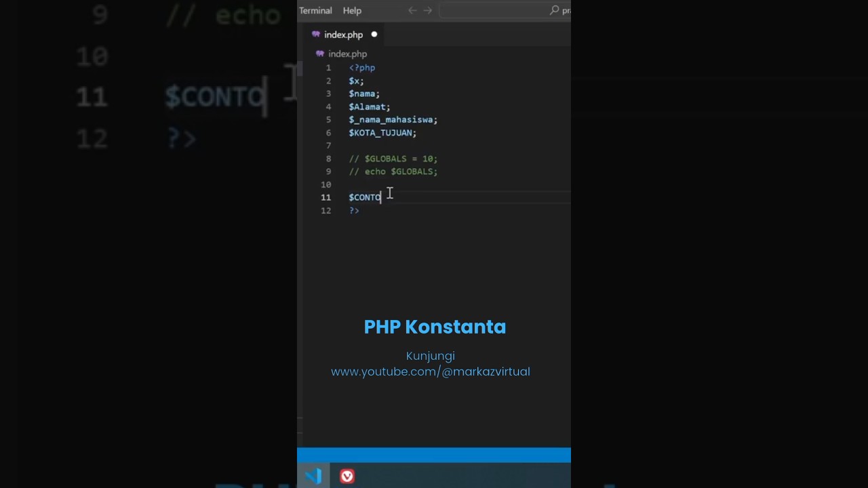
Task: Select the index.php editor tab
Action: (x=343, y=35)
